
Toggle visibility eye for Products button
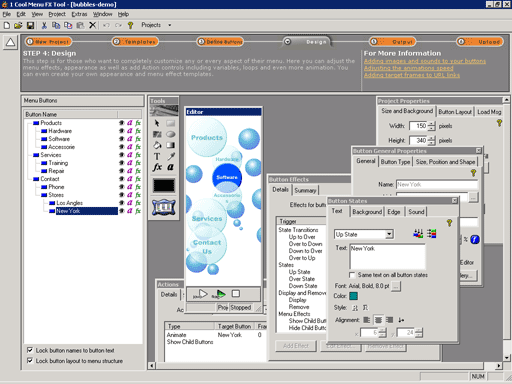122,123
